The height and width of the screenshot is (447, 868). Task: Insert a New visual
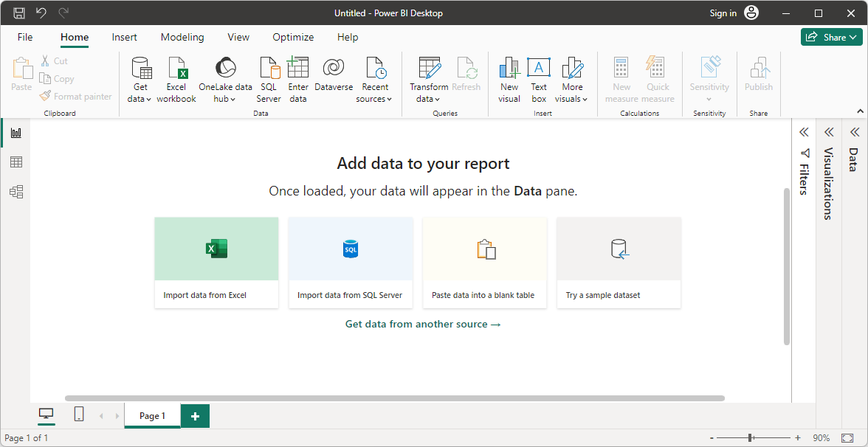click(x=509, y=80)
